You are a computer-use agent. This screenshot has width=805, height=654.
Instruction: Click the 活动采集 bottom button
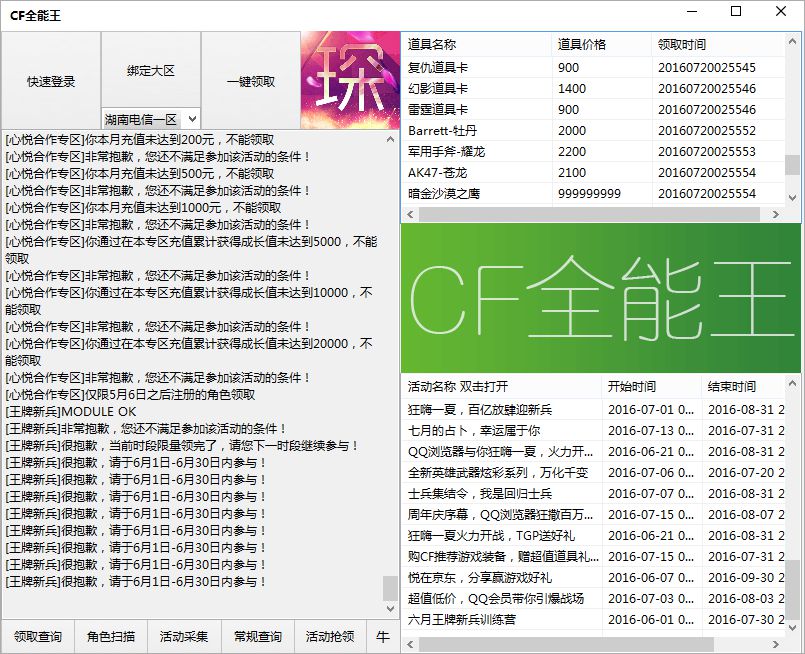coord(184,637)
